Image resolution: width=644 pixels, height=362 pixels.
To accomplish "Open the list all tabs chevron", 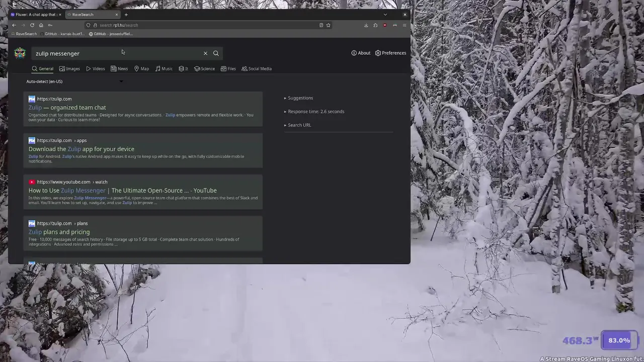I will pyautogui.click(x=385, y=15).
